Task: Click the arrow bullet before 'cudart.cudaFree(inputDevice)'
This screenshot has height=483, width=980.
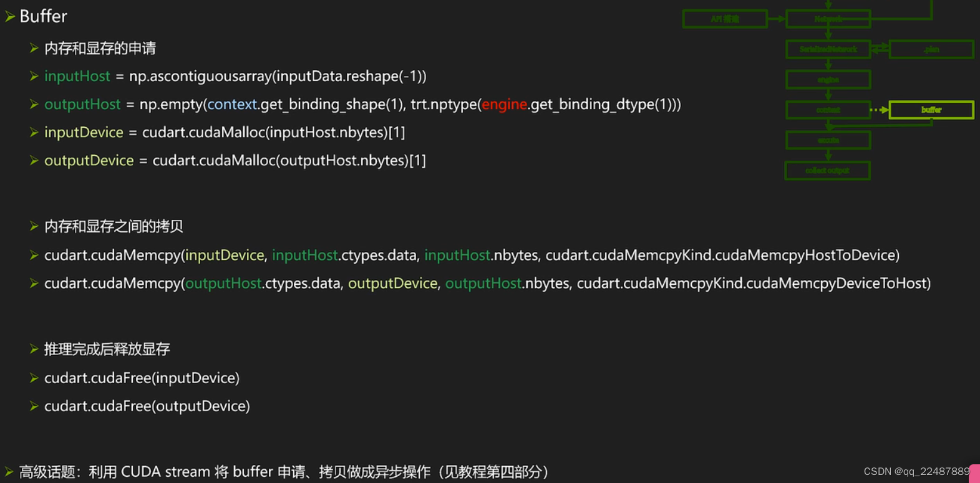Action: click(x=34, y=378)
